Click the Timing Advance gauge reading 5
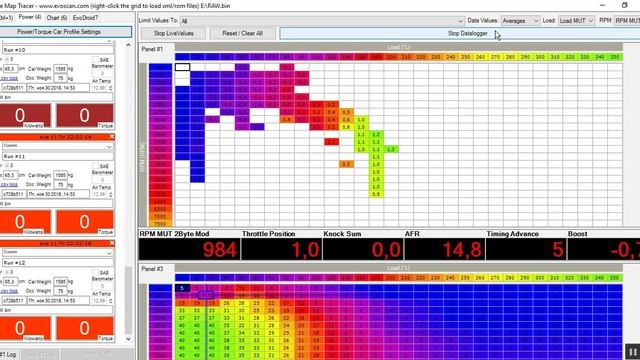640x360 pixels. click(x=526, y=249)
